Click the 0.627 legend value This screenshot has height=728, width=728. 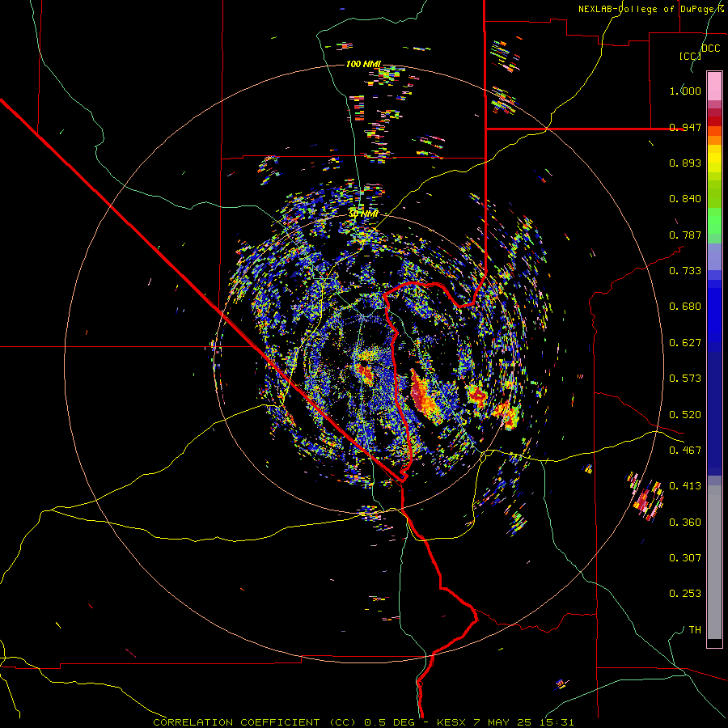[x=685, y=343]
